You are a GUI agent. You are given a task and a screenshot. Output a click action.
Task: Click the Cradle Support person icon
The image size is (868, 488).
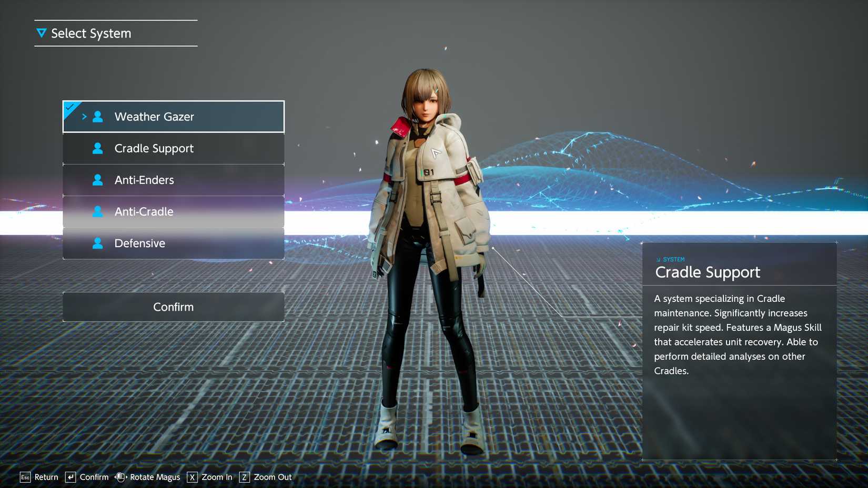[x=98, y=148]
